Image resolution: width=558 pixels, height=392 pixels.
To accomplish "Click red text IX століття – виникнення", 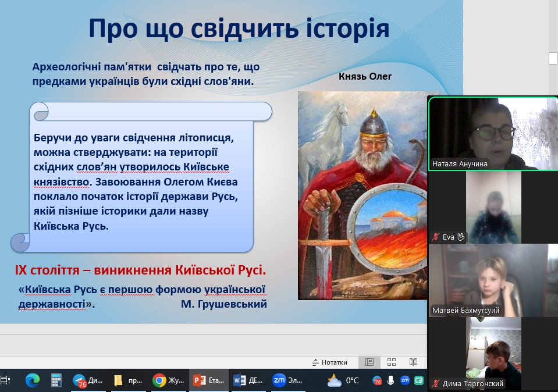I will (x=140, y=270).
